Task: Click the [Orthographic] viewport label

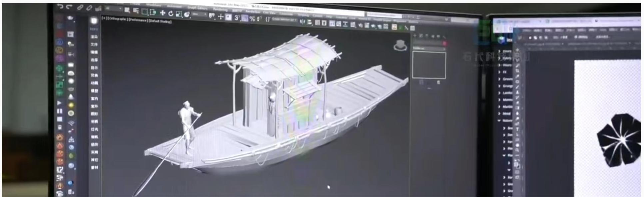Action: (x=118, y=19)
